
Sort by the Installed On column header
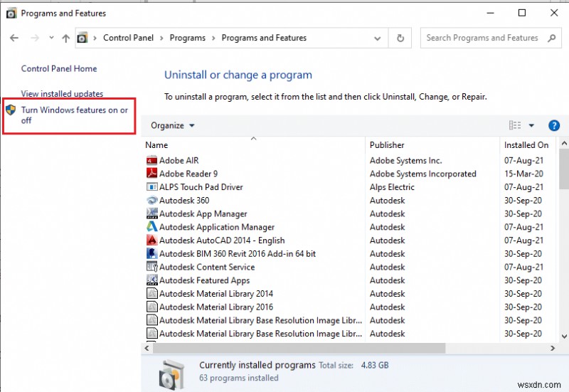[x=528, y=145]
